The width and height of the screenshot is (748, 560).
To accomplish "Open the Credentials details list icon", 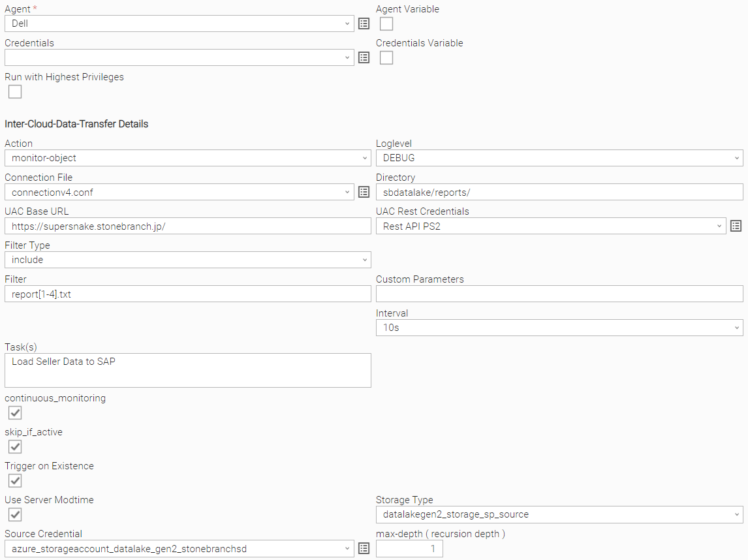I will (364, 57).
